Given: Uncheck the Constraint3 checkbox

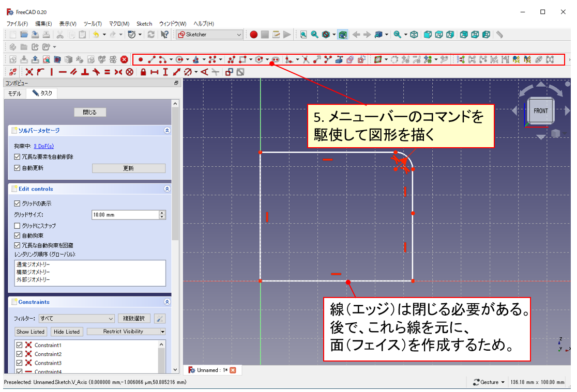Looking at the screenshot, I should tap(20, 363).
